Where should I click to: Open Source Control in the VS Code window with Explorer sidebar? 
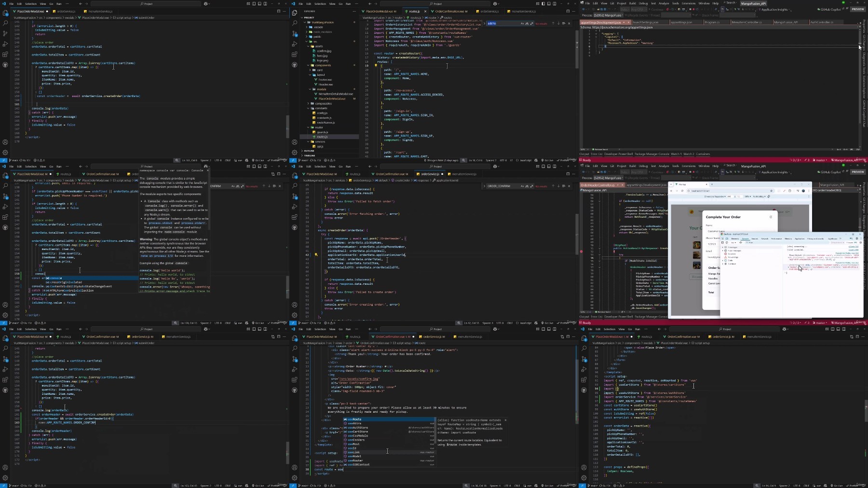pos(295,33)
